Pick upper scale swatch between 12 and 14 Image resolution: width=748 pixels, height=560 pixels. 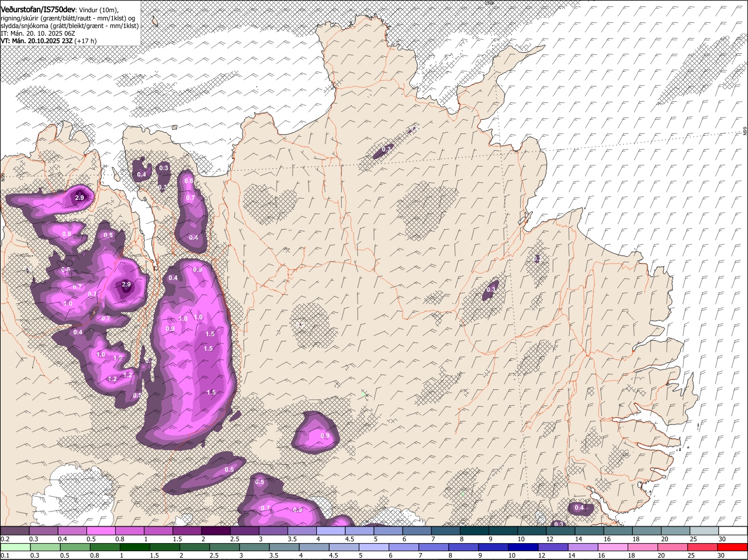click(560, 531)
